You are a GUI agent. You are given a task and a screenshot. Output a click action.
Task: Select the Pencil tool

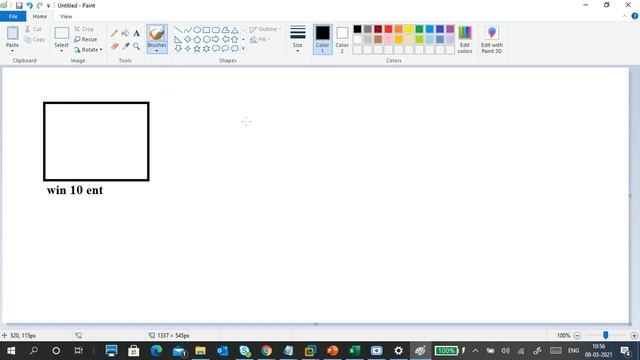114,33
